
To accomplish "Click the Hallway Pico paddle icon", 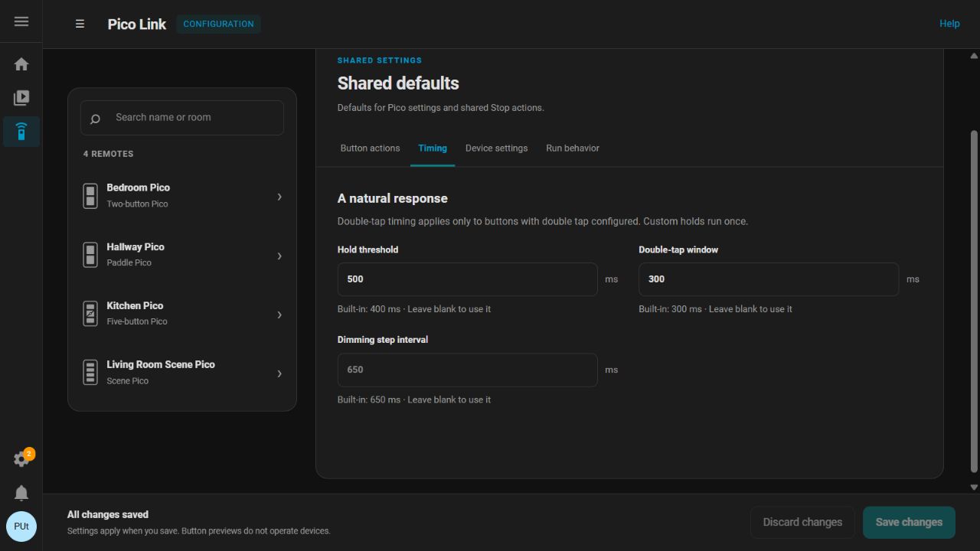I will [90, 255].
